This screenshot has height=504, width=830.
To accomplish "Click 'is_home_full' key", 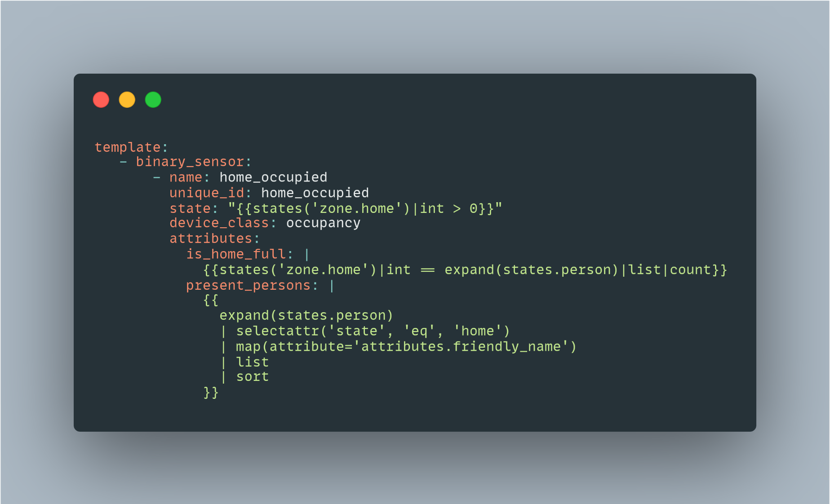I will (236, 254).
